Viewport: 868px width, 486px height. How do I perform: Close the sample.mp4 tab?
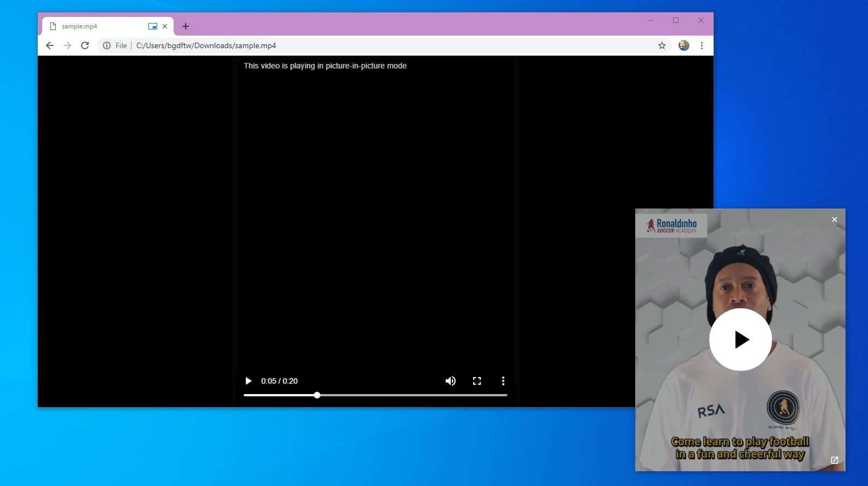pyautogui.click(x=165, y=26)
